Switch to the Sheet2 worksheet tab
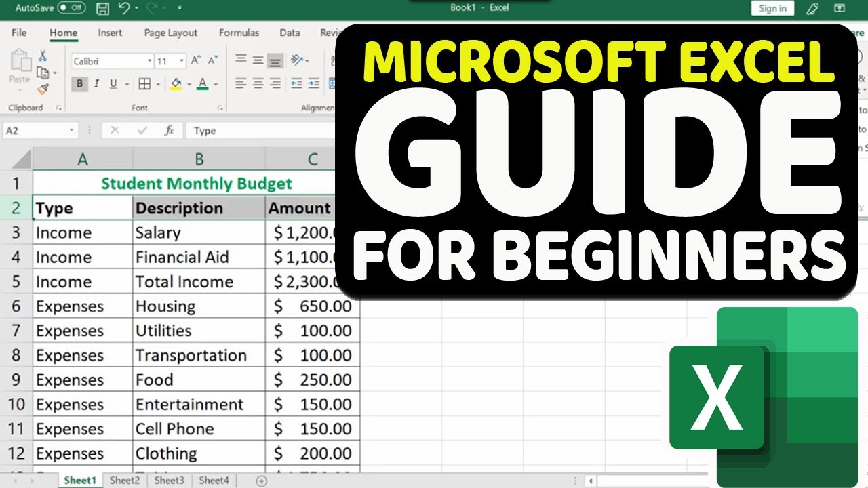Image resolution: width=868 pixels, height=488 pixels. point(125,481)
